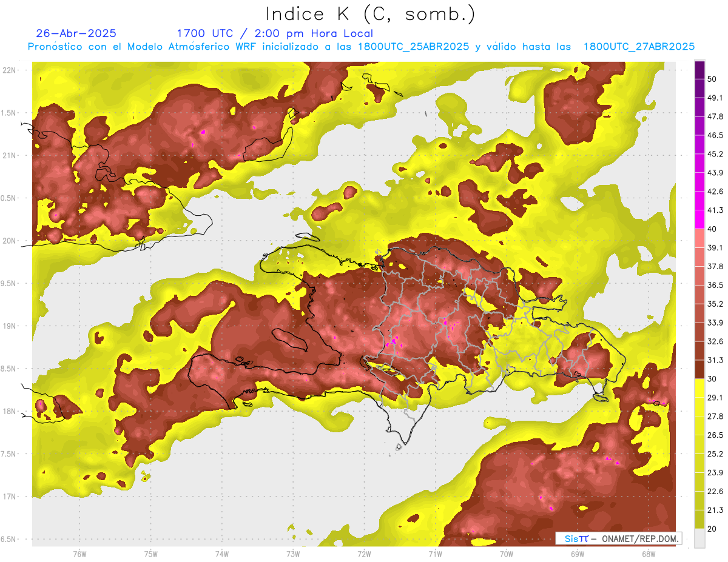
Task: Click the '39.1' legend value
Action: point(715,247)
